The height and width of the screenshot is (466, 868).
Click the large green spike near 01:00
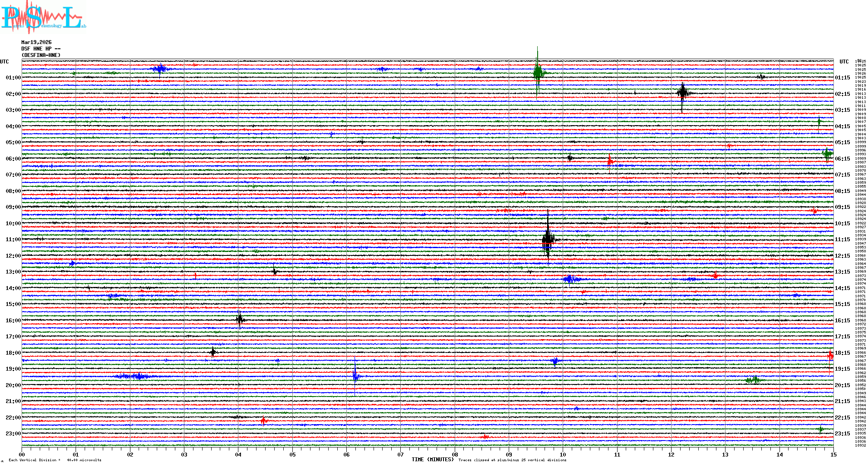[x=538, y=72]
